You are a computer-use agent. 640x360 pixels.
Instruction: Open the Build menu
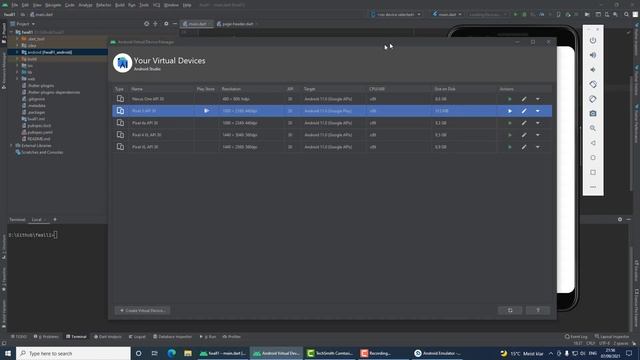[120, 5]
